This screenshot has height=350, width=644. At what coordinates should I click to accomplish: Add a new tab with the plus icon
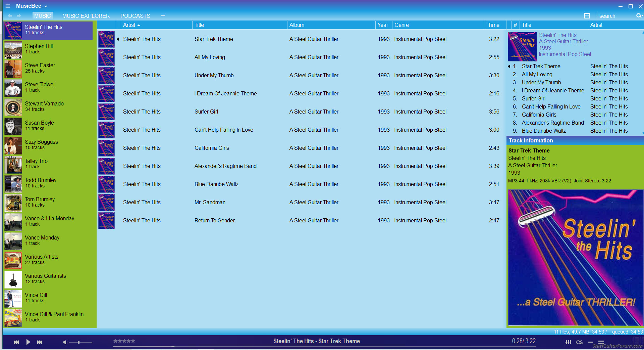[x=163, y=16]
